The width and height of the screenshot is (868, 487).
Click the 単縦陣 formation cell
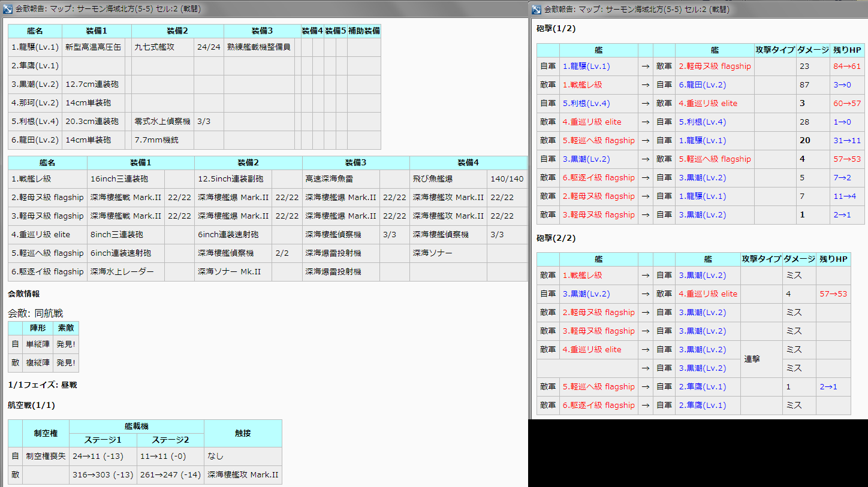[x=38, y=344]
